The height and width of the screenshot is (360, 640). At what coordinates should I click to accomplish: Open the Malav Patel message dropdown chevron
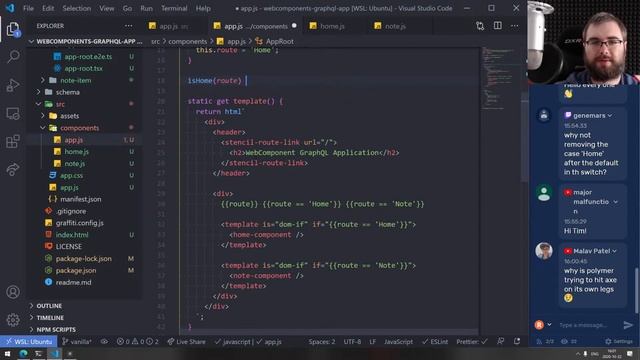[614, 251]
